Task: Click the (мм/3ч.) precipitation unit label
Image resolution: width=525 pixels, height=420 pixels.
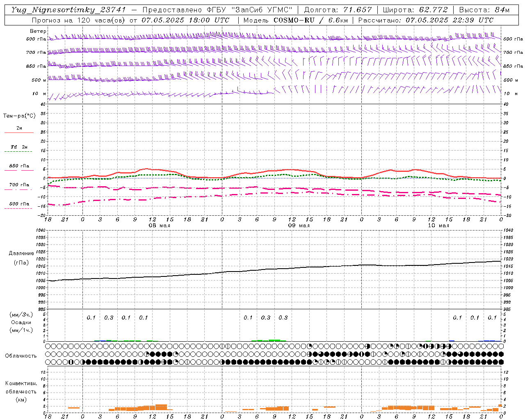Action: [21, 315]
